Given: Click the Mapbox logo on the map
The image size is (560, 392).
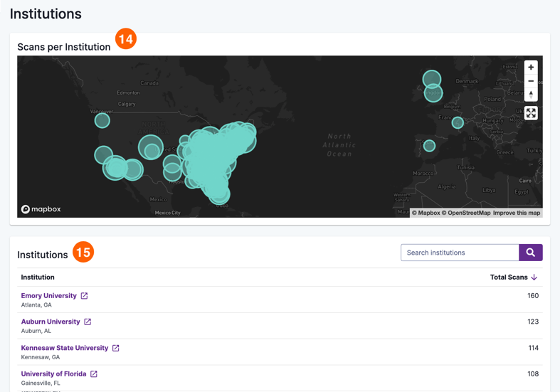Looking at the screenshot, I should [41, 209].
